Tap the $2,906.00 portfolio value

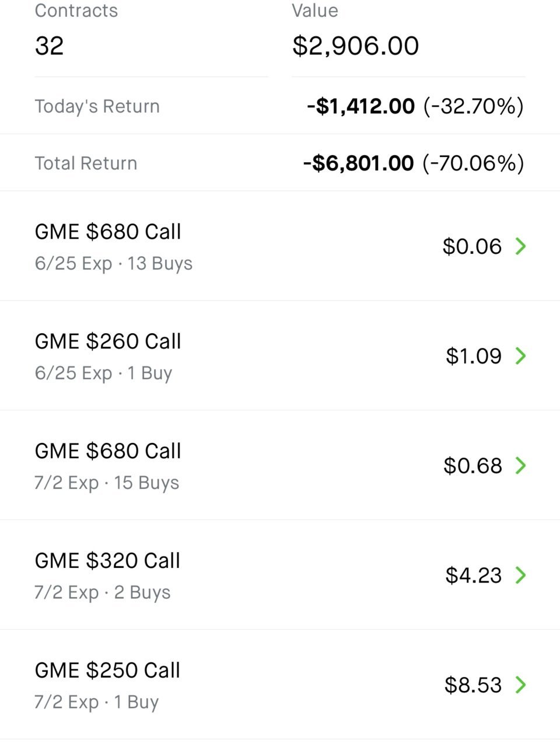click(356, 46)
